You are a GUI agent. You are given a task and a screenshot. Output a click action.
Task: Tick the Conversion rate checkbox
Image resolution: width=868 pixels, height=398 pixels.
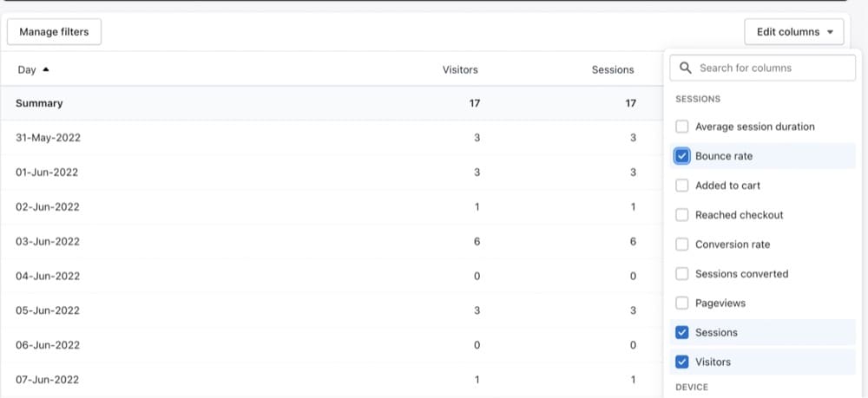coord(682,245)
